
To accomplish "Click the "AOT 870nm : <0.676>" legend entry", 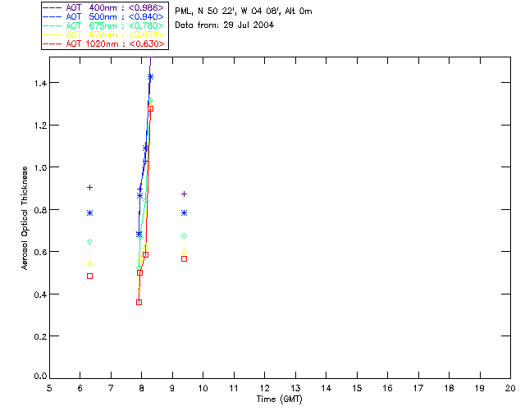I will point(104,34).
